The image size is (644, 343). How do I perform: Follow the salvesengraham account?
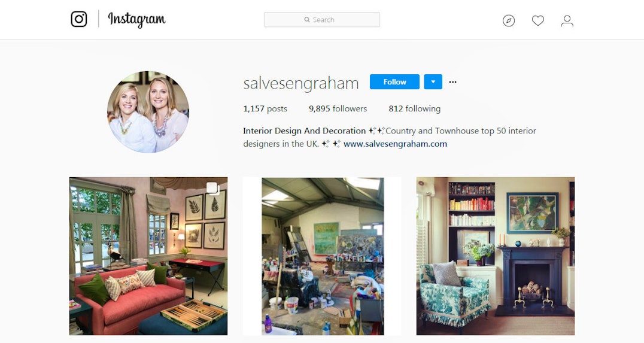click(394, 82)
